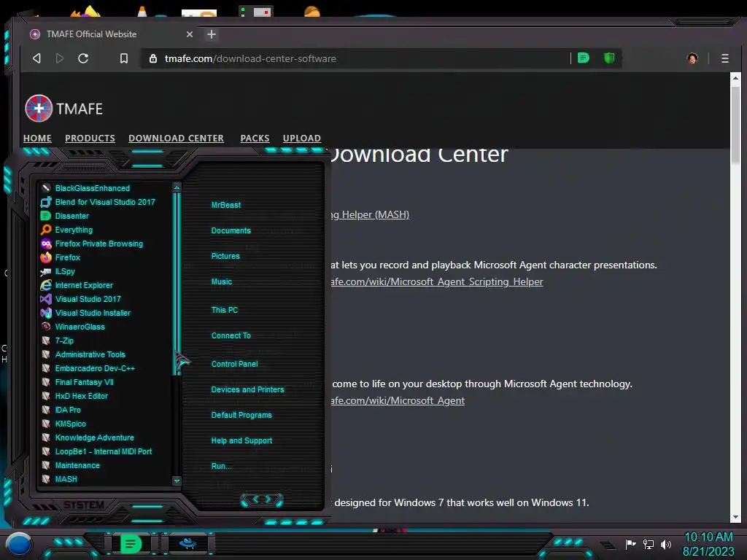Open the Maintenance folder
The width and height of the screenshot is (747, 560).
coord(71,464)
